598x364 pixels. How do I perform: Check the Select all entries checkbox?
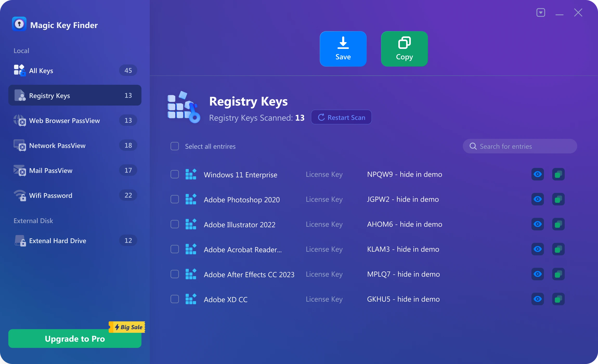point(174,146)
